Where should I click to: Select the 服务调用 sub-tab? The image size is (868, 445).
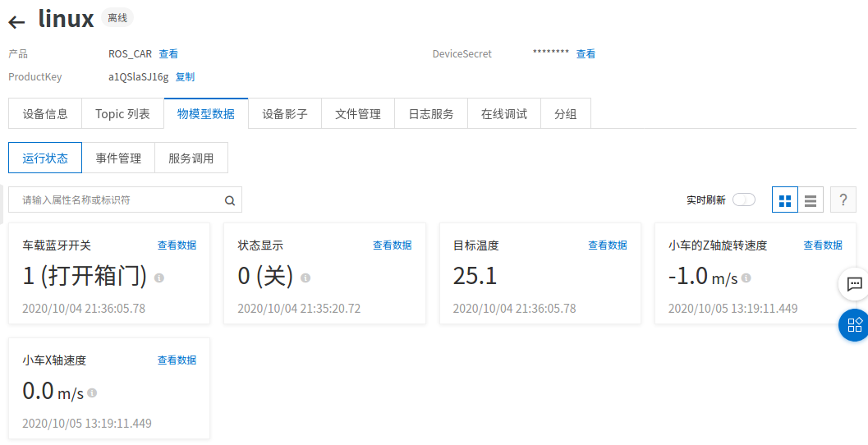coord(191,158)
